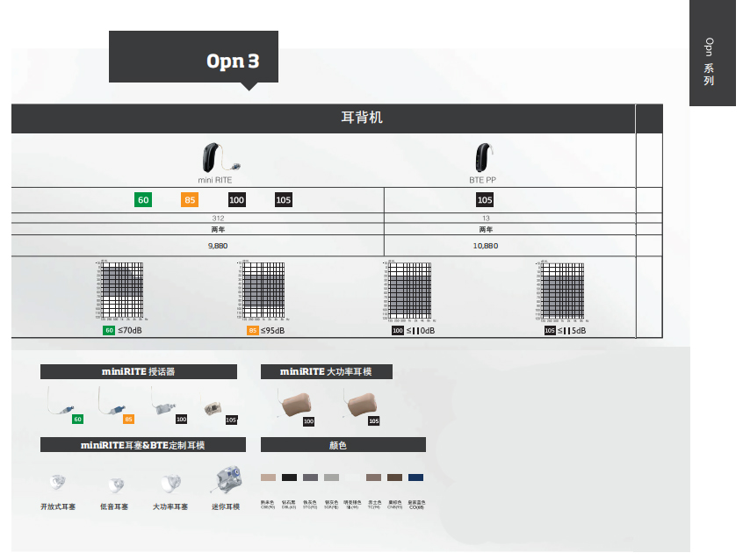
Task: Click the power mould labeled 100
Action: click(294, 406)
